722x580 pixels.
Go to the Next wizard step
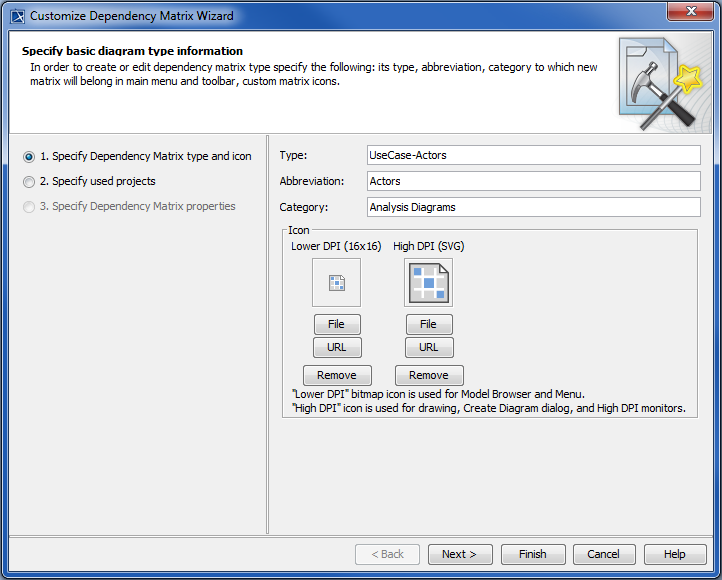tap(460, 554)
